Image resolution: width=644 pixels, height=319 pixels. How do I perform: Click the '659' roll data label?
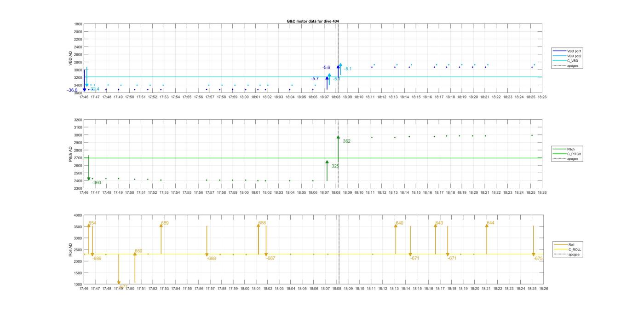coord(165,223)
